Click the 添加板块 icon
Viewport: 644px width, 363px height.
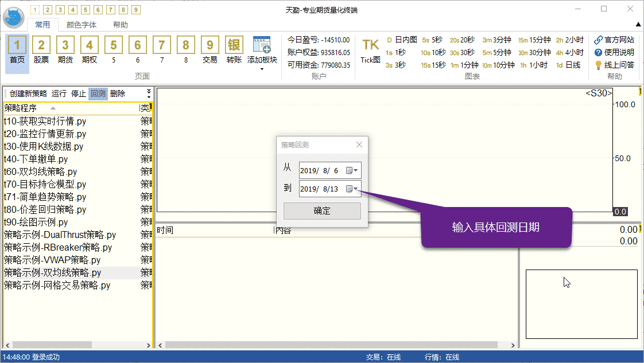pos(262,50)
